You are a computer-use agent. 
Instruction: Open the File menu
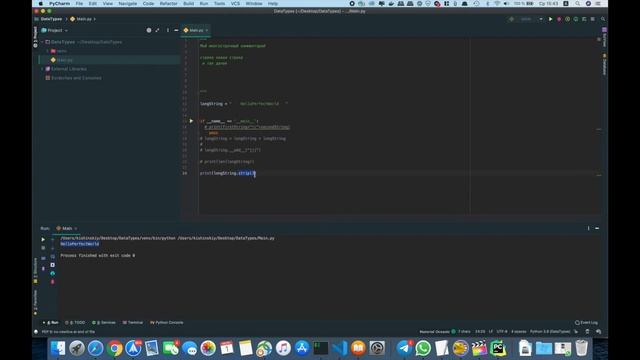pyautogui.click(x=79, y=4)
